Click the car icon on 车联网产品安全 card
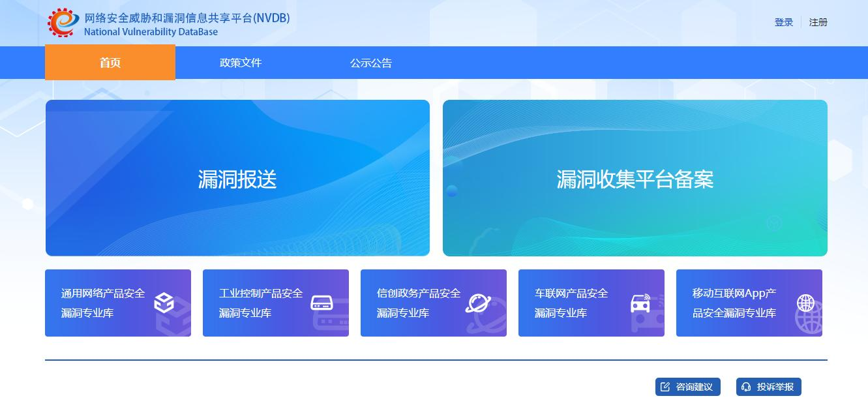868x409 pixels. [640, 303]
